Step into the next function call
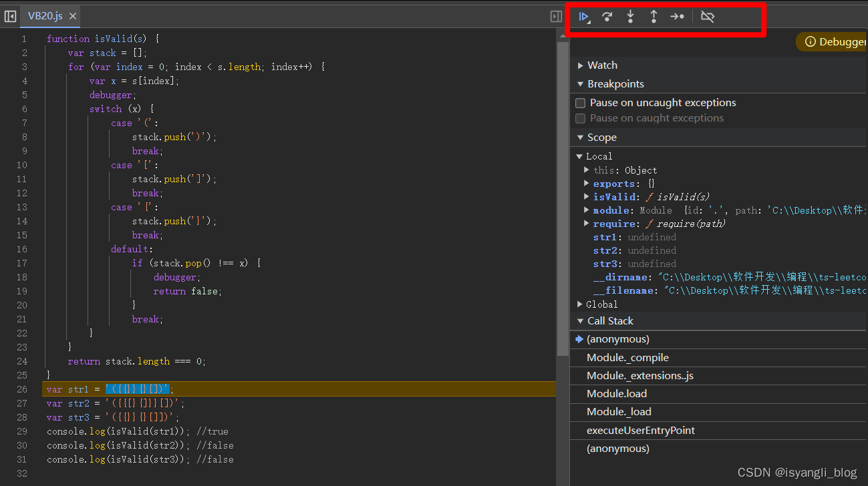This screenshot has height=486, width=868. 631,17
